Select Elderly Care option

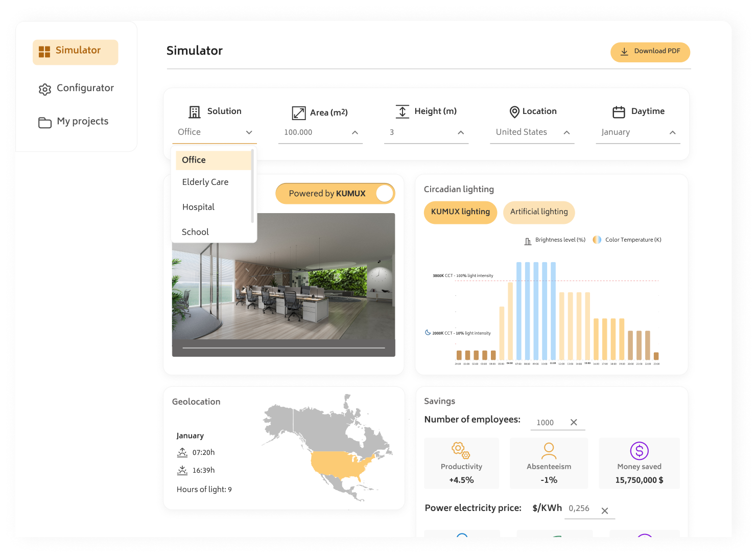point(205,182)
